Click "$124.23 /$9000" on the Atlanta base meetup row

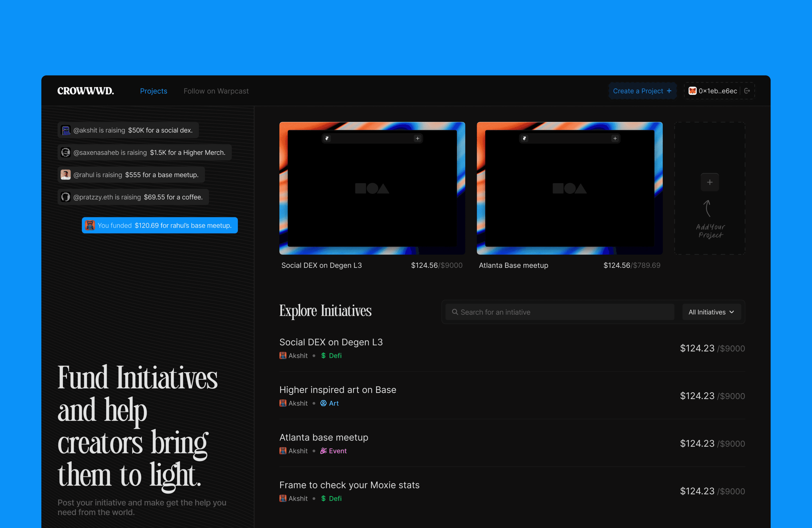click(x=712, y=443)
